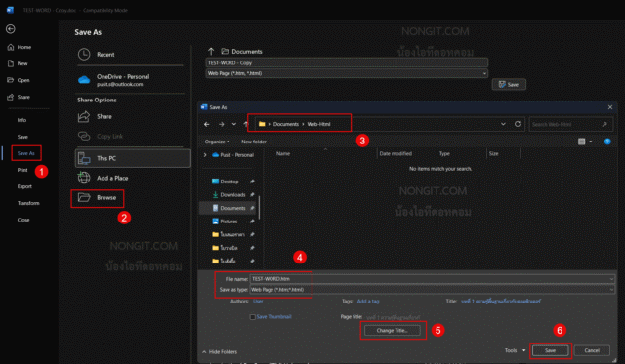625x364 pixels.
Task: Open the blue help icon in dialog
Action: (607, 142)
